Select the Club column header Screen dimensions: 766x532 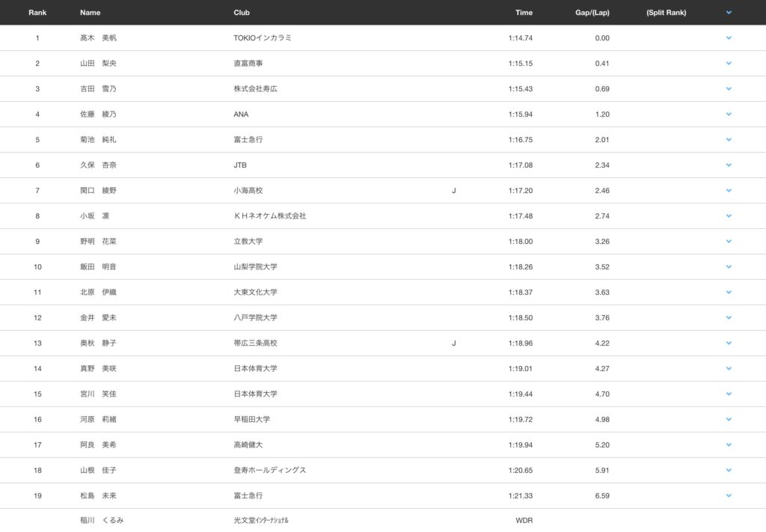click(x=242, y=13)
